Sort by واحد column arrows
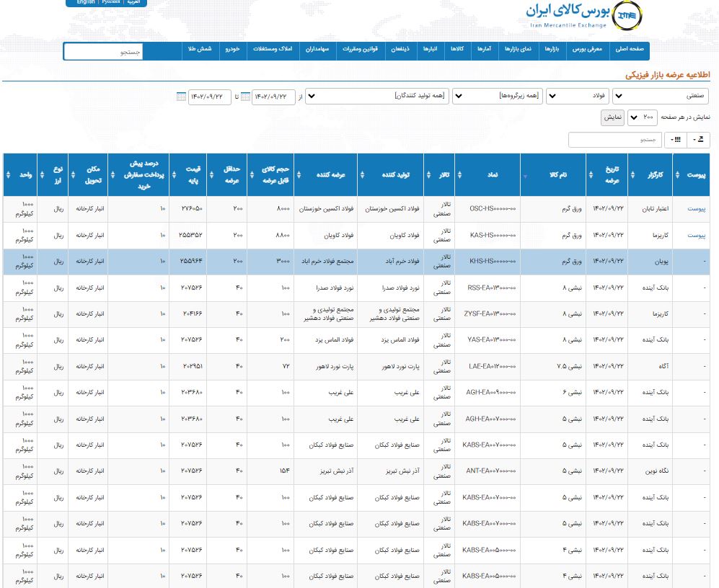This screenshot has height=588, width=719. 8,174
